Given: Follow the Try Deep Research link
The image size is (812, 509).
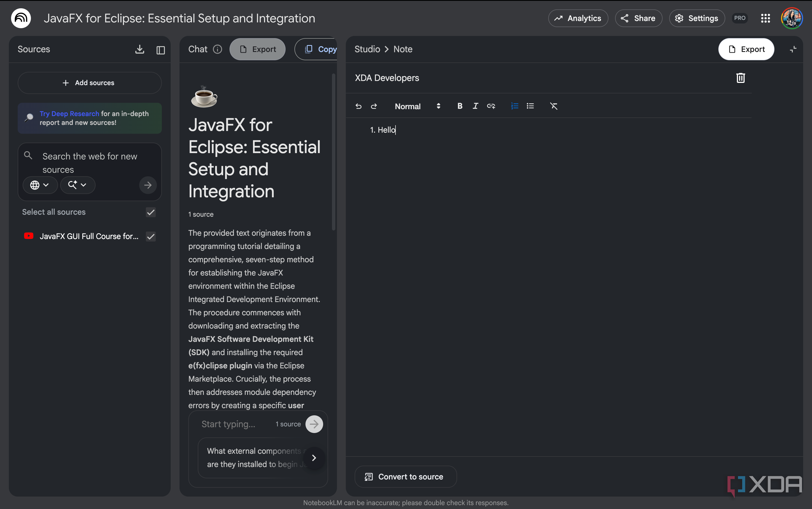Looking at the screenshot, I should 69,114.
